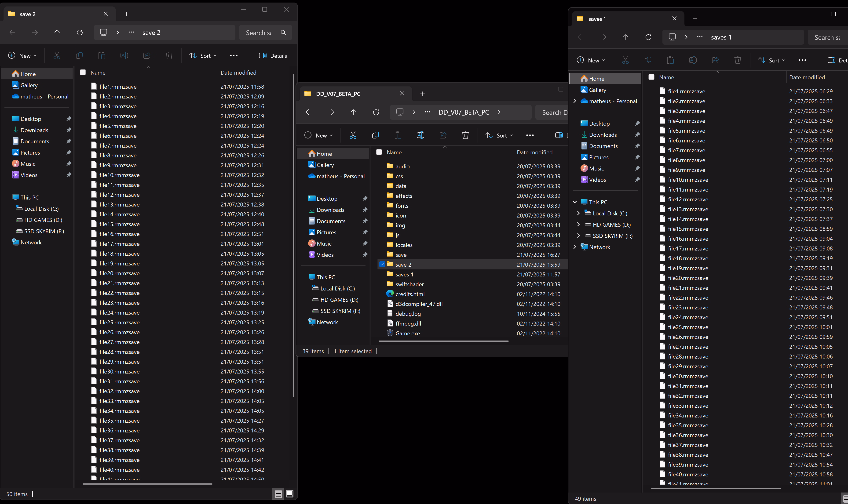Click Cut icon in DD_V07_BETA_PC window
Screen dimensions: 848x504
353,135
